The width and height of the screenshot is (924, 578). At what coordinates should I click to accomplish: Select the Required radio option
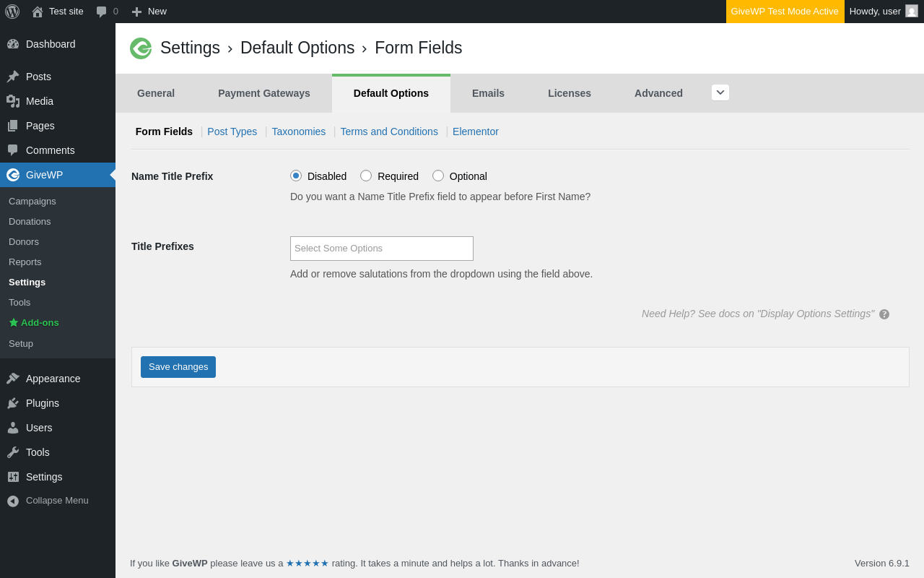[366, 176]
